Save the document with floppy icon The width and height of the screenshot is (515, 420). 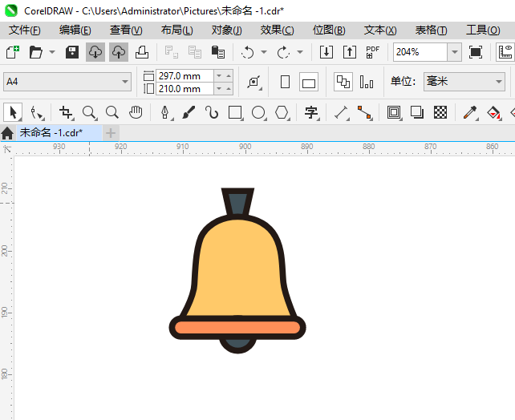pos(72,52)
